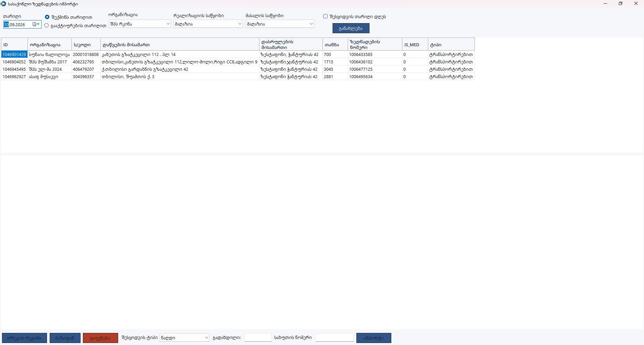This screenshot has height=345, width=644.
Task: Sort by the ზედნადების ნომერი column header
Action: point(375,45)
